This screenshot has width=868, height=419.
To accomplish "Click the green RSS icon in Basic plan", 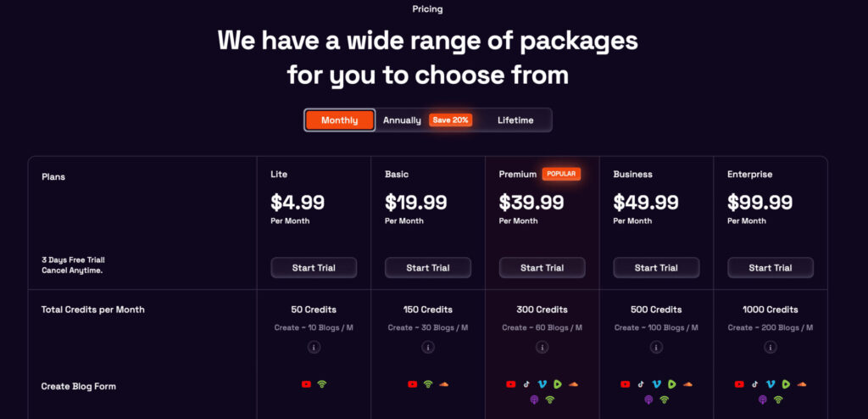I will point(428,384).
